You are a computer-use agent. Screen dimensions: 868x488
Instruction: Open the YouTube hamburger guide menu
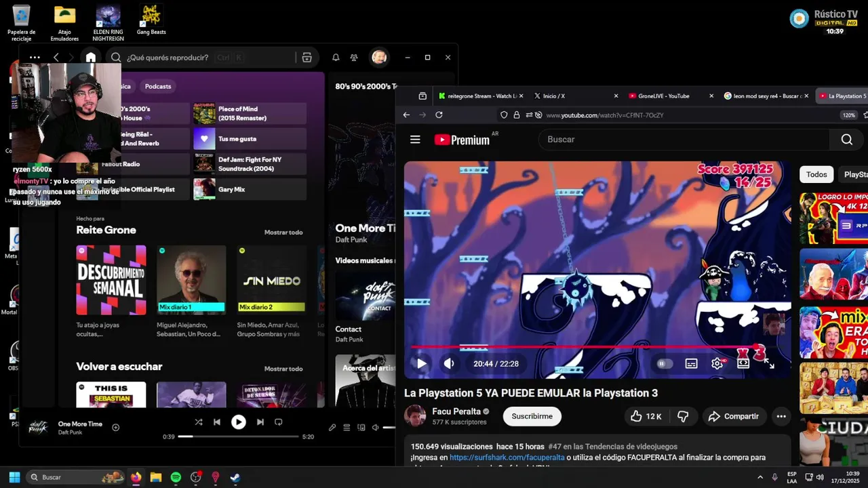click(x=415, y=140)
